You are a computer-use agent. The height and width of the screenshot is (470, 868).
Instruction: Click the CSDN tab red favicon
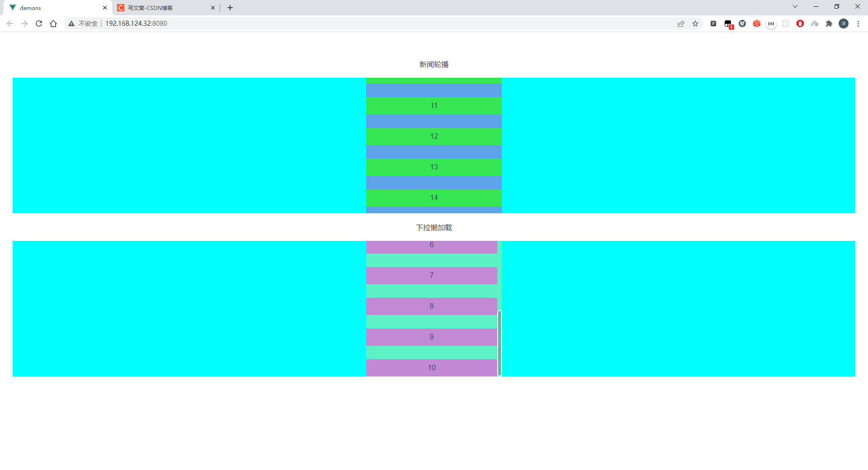point(121,8)
